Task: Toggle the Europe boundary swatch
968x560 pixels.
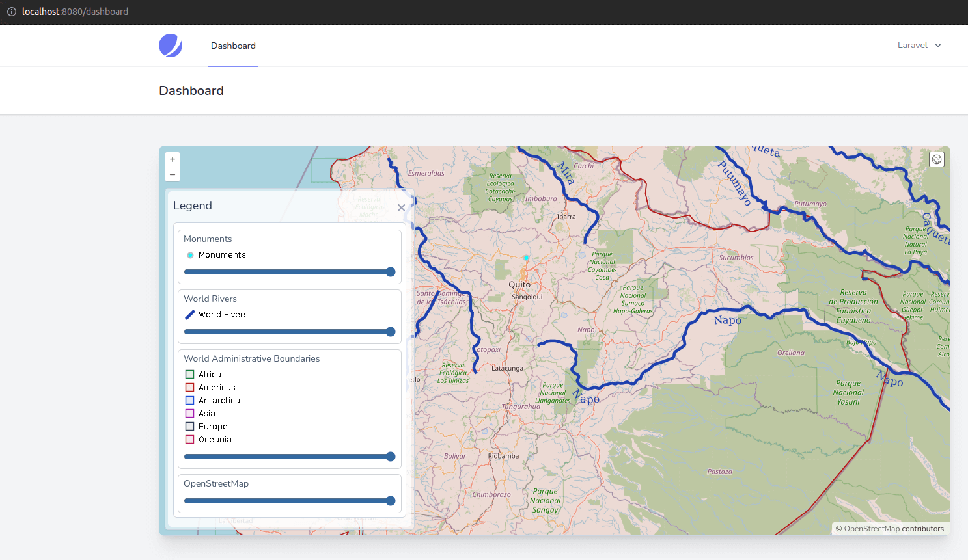Action: (190, 427)
